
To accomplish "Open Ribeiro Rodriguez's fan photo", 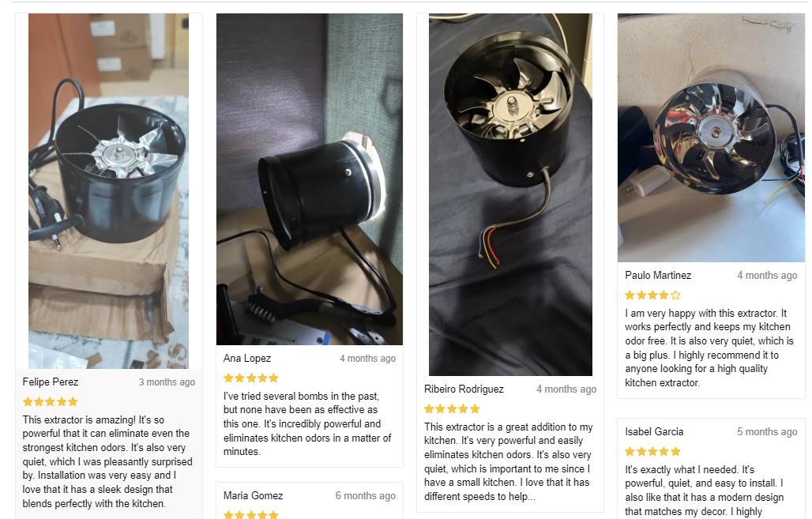I will coord(510,195).
